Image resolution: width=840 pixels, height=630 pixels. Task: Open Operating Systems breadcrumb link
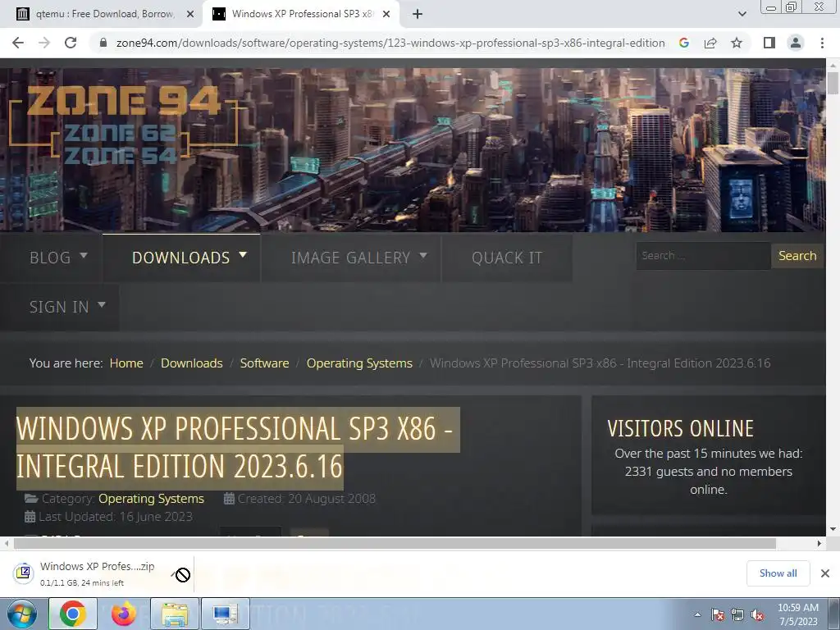coord(359,363)
